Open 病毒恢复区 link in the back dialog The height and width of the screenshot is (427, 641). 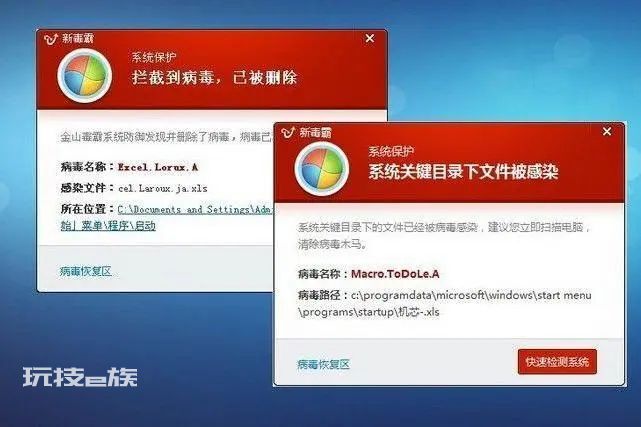click(85, 271)
